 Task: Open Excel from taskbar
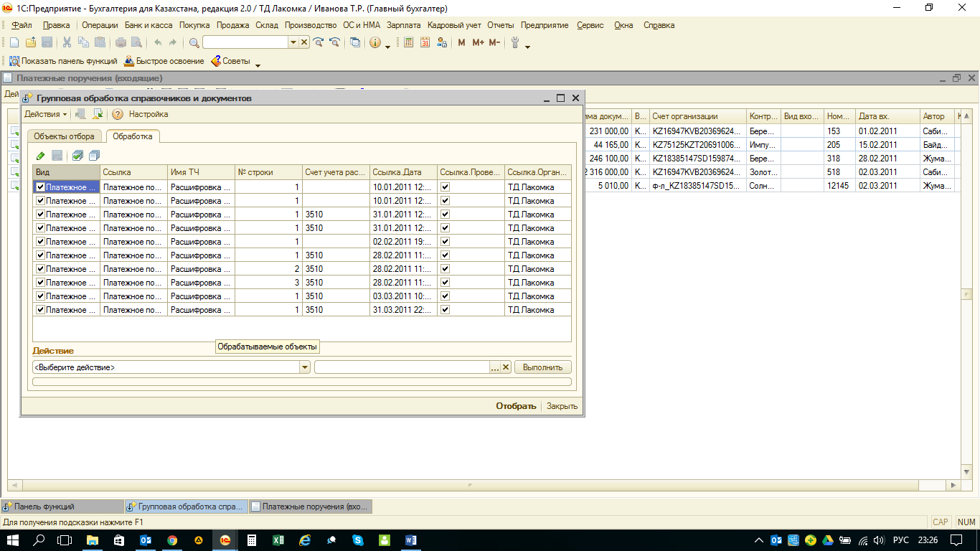278,540
